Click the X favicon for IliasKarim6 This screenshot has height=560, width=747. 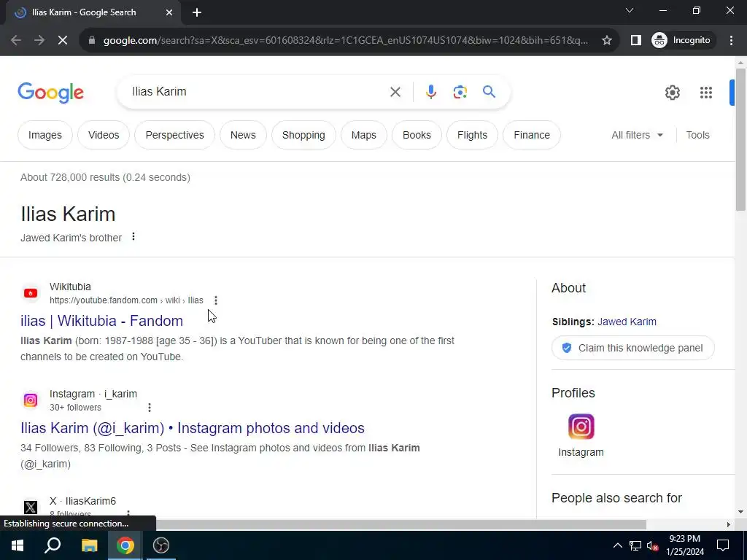click(31, 507)
